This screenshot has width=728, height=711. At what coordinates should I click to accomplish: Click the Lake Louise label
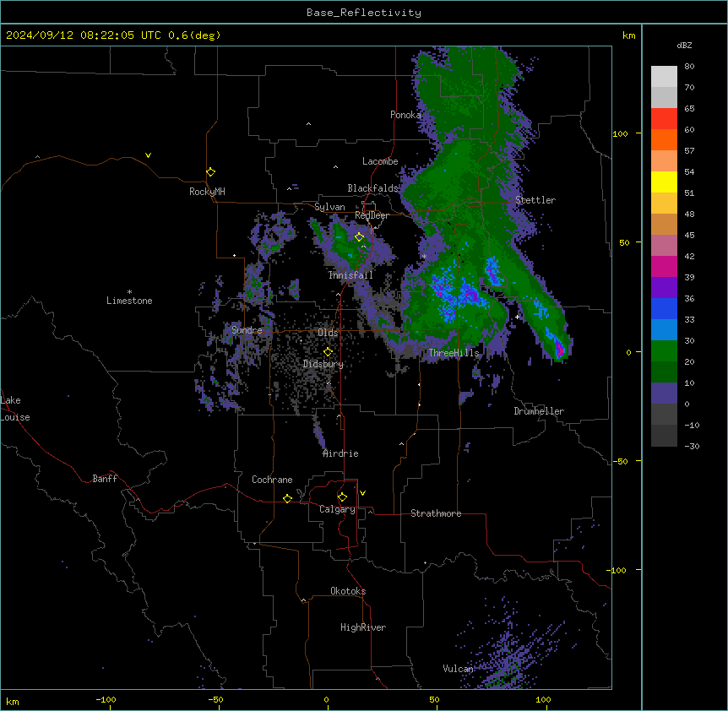[15, 409]
